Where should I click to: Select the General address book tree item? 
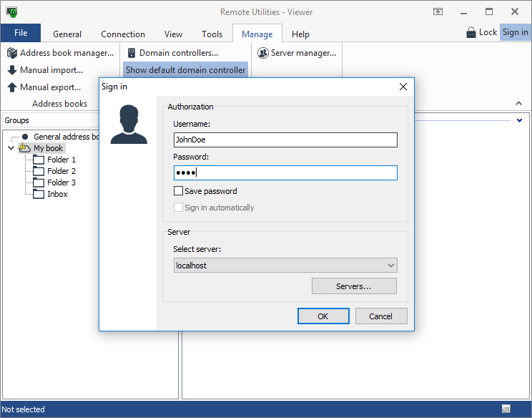coord(66,137)
